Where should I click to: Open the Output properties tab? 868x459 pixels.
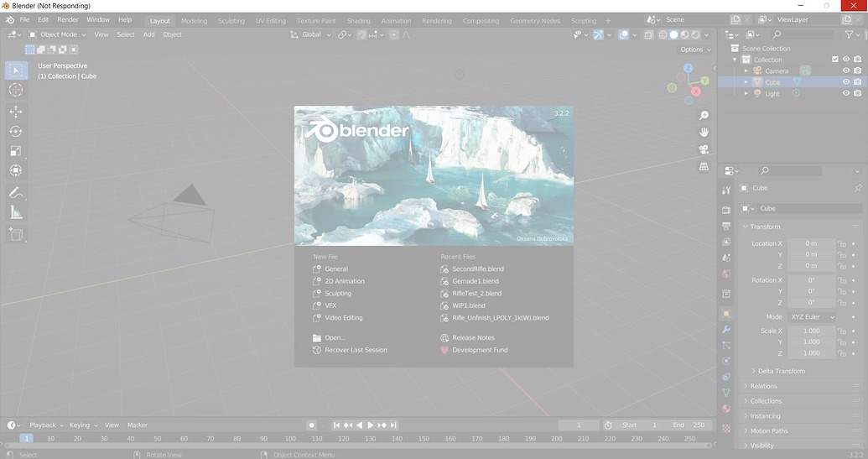click(726, 226)
